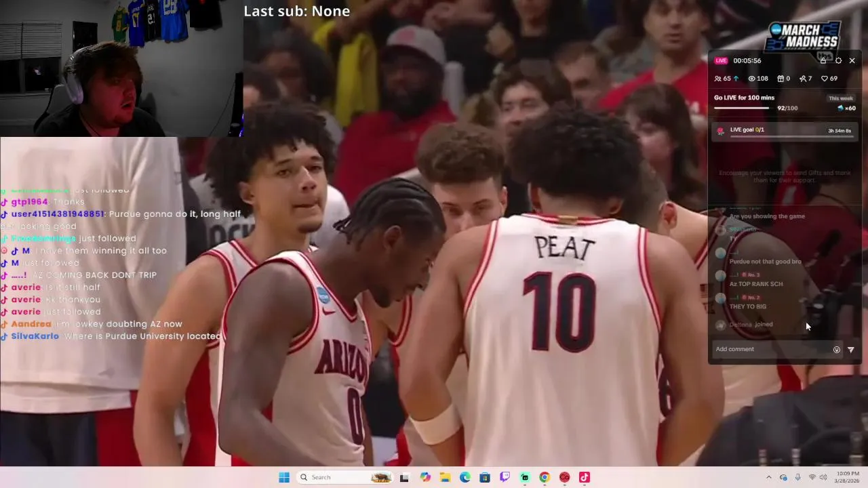Click the pink LIVE status badge

coord(721,60)
